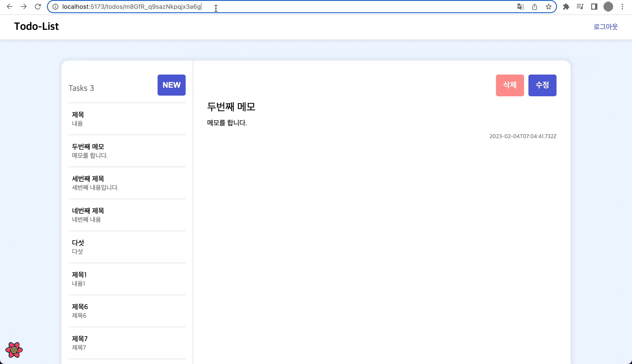This screenshot has width=632, height=364.
Task: Click the Tasks 3 counter label
Action: pos(81,88)
